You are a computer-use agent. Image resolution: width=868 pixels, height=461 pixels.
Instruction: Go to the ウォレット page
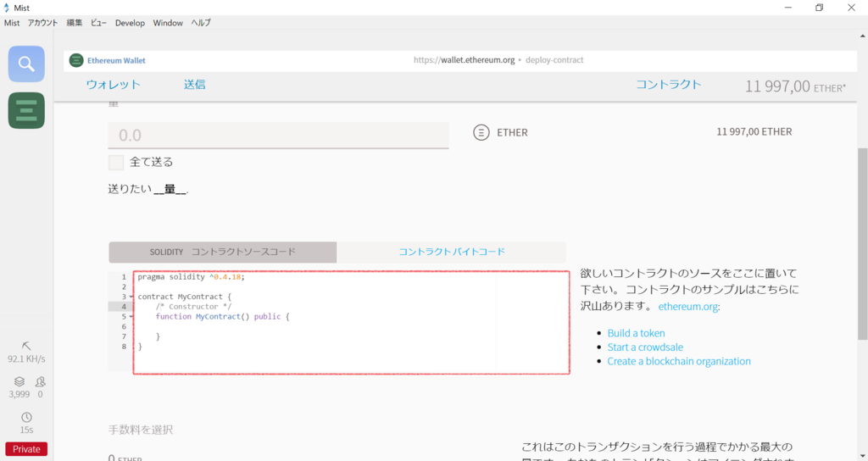(113, 85)
